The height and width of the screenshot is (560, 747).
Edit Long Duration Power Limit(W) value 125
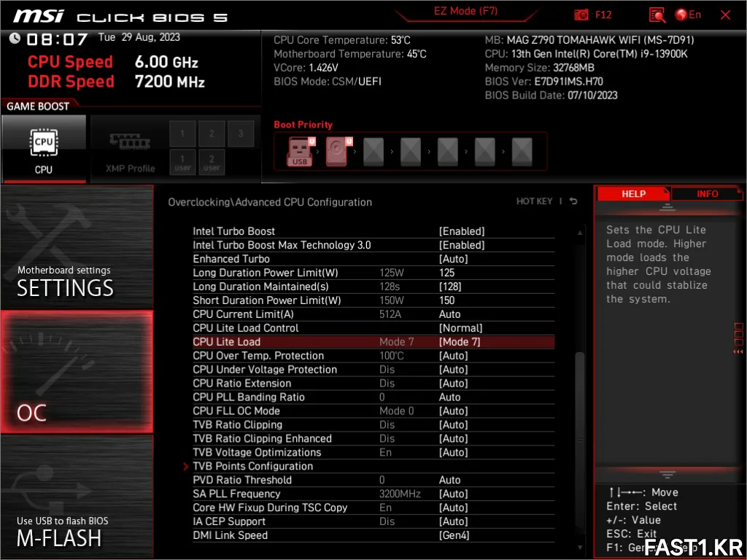click(x=447, y=273)
